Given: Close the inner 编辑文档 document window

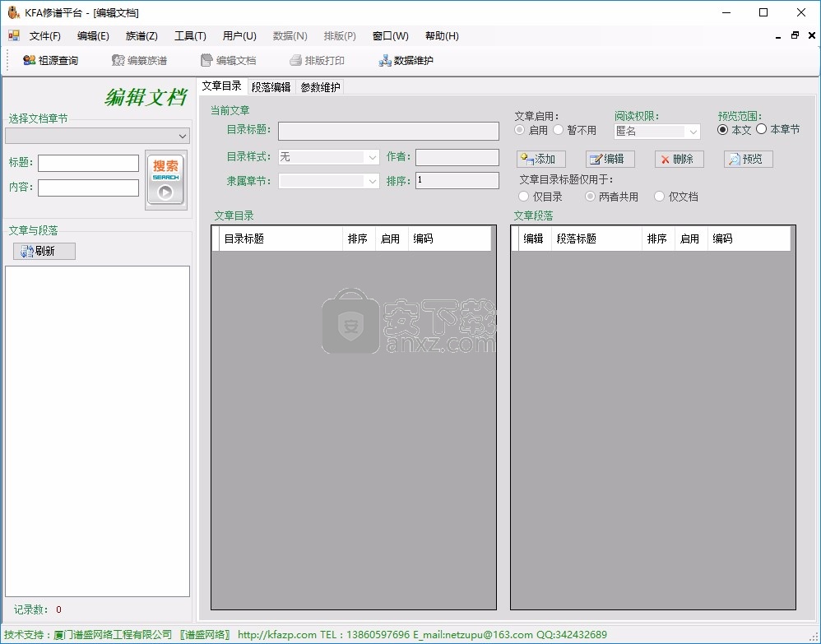Looking at the screenshot, I should coord(812,35).
